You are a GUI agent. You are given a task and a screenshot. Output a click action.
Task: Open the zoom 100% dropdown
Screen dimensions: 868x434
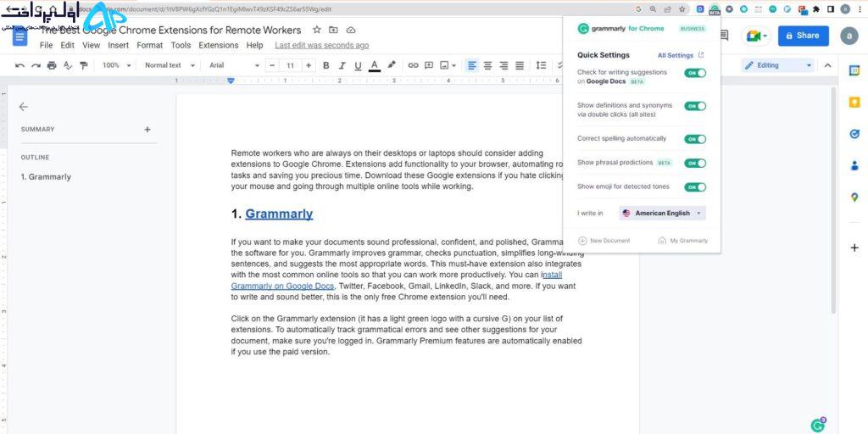117,65
